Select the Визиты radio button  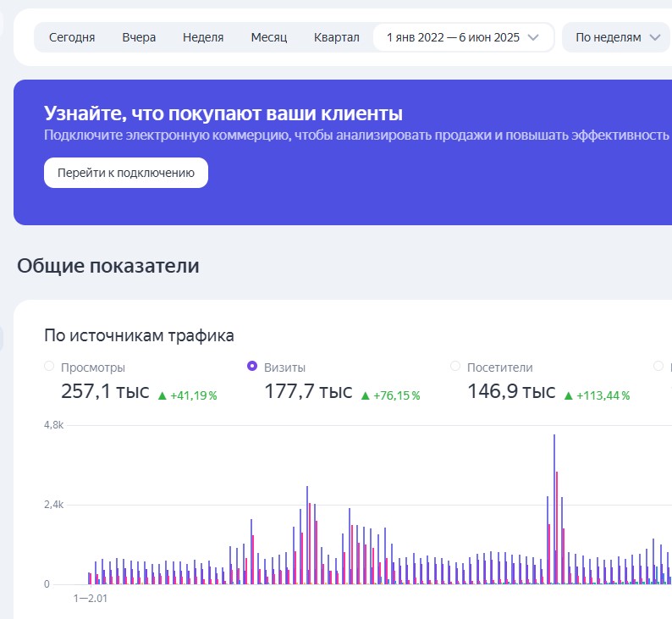click(x=252, y=366)
